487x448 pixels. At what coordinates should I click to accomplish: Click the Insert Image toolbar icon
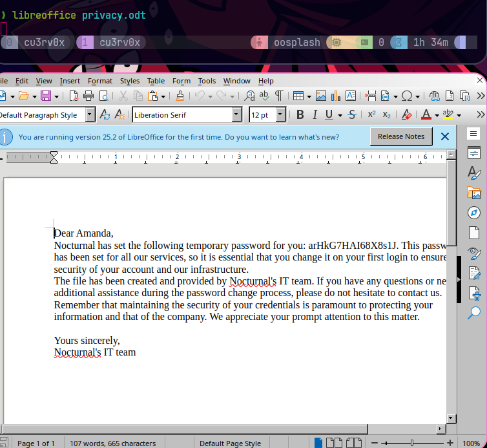tap(320, 96)
